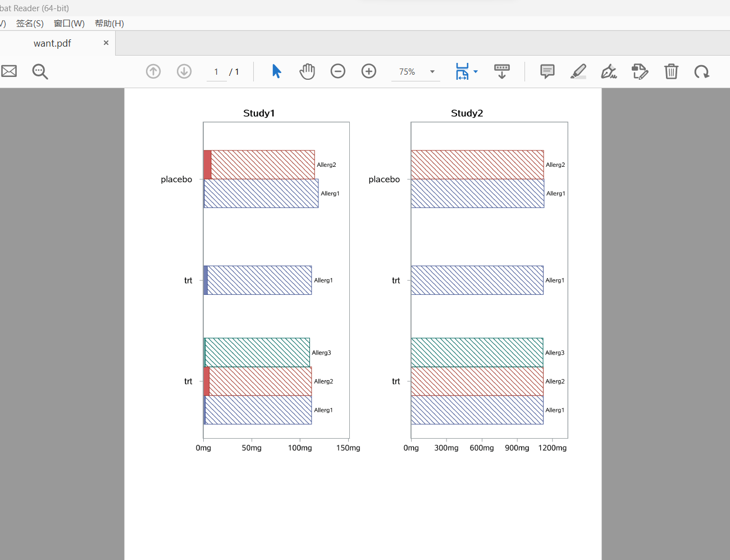This screenshot has height=560, width=730.
Task: Expand the page fit options arrow
Action: click(476, 71)
